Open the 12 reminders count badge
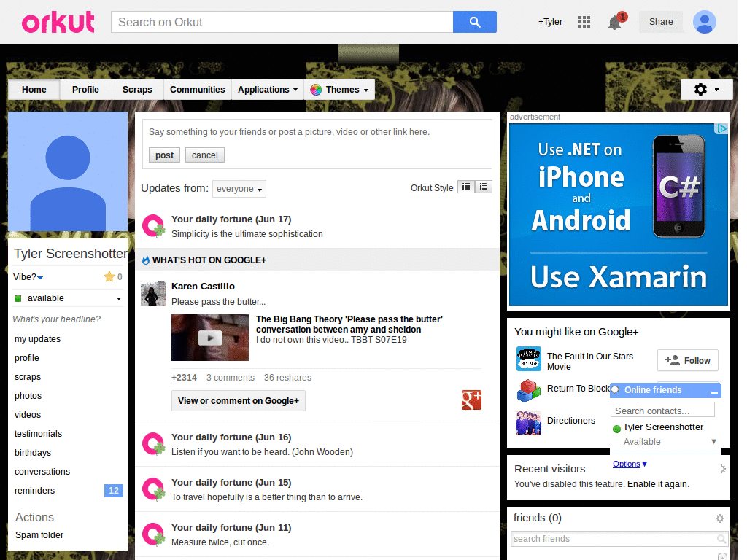The image size is (747, 560). (x=113, y=491)
